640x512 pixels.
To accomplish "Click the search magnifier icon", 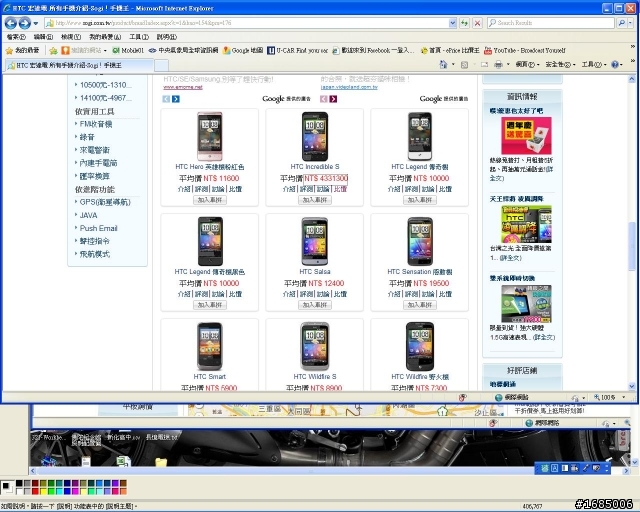I will coord(621,23).
